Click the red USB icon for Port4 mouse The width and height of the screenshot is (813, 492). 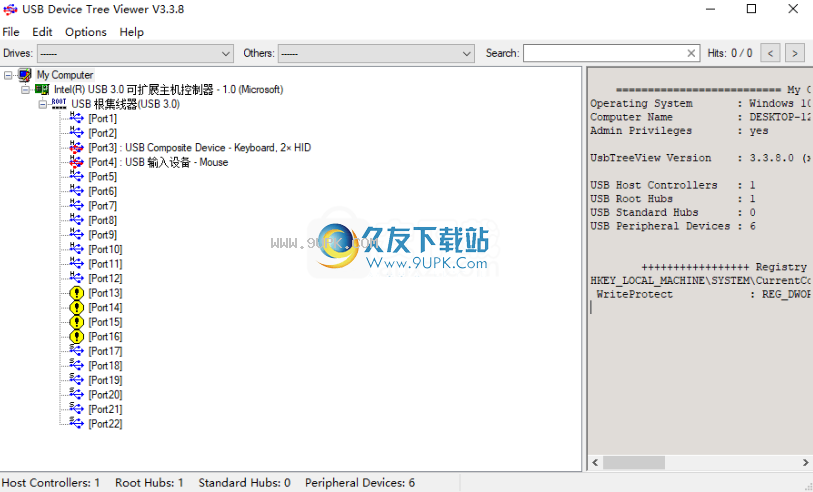coord(76,162)
